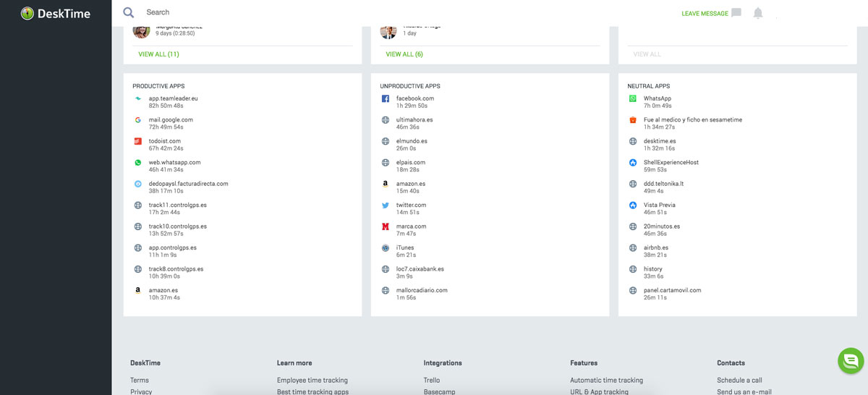
Task: Click globe icon beside ultimahora.es
Action: (386, 120)
